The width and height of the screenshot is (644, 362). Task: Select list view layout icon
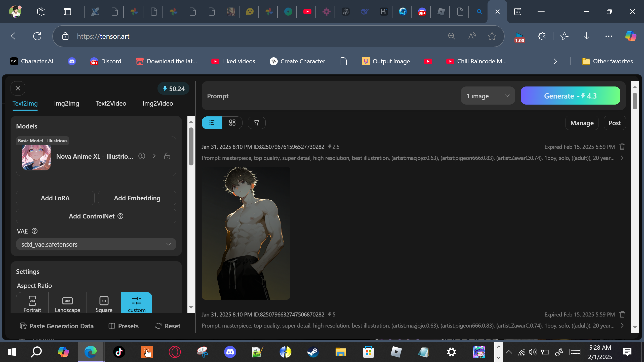tap(212, 123)
